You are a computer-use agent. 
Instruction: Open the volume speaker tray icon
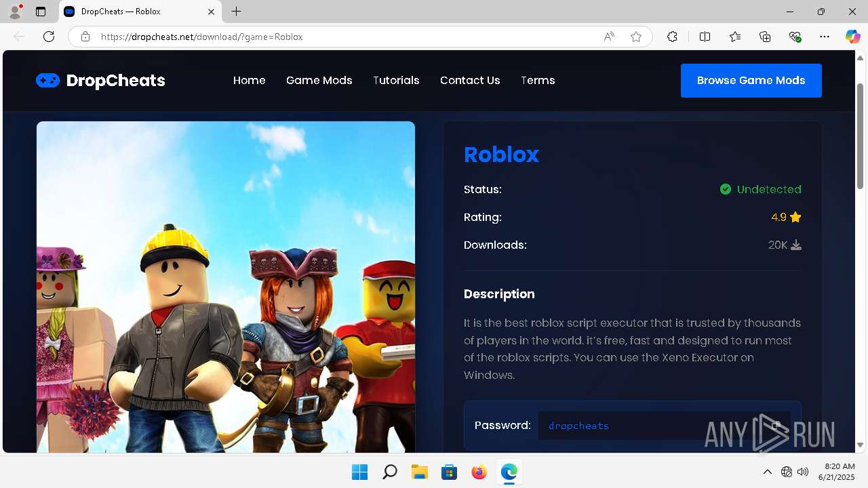(x=803, y=472)
